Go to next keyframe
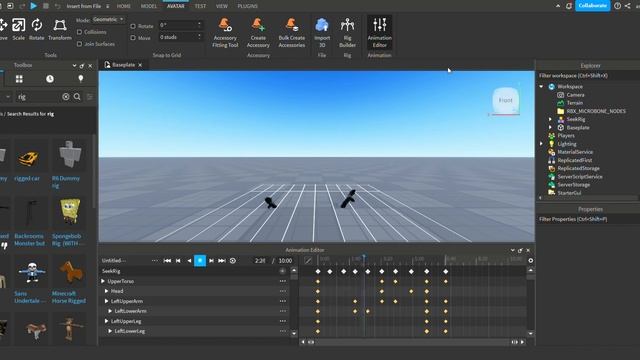This screenshot has width=640, height=360. pyautogui.click(x=211, y=260)
